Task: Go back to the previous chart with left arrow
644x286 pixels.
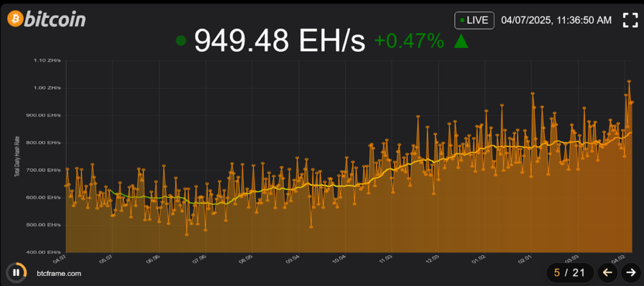Action: pyautogui.click(x=607, y=272)
